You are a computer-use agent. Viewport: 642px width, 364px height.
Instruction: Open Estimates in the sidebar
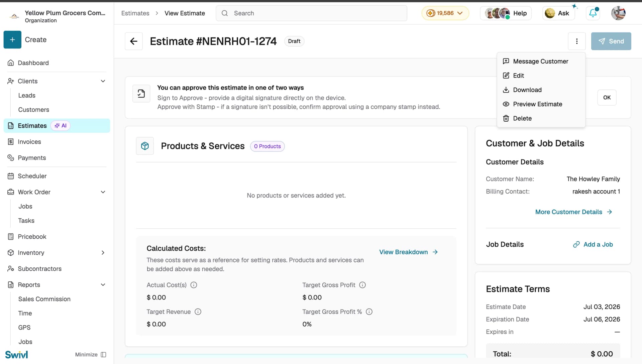coord(57,126)
